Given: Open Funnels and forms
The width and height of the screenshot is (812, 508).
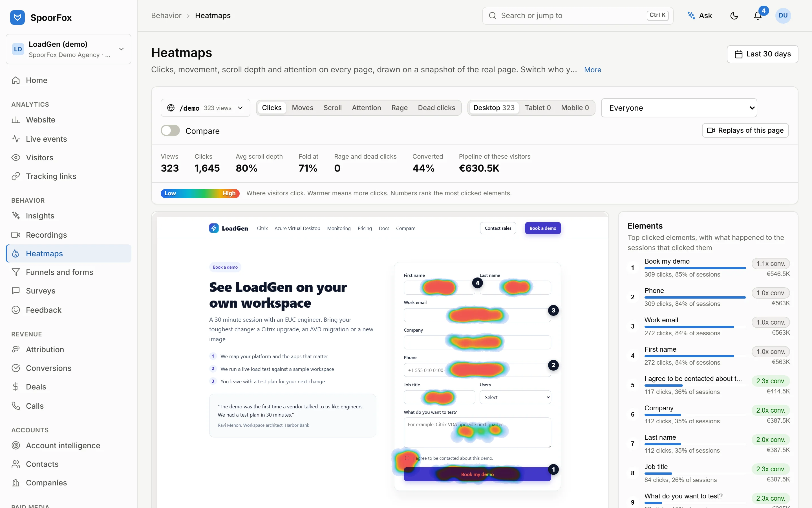Looking at the screenshot, I should click(x=69, y=272).
